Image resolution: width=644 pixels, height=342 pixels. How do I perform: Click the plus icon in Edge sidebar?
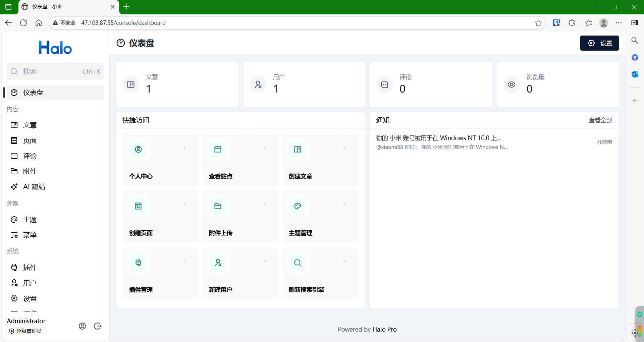click(635, 101)
